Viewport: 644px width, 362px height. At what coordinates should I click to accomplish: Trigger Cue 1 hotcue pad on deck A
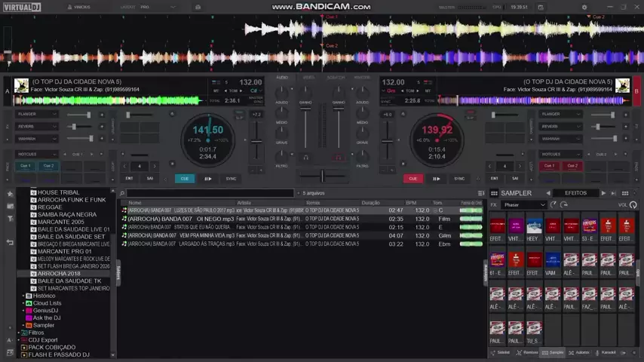[x=26, y=166]
